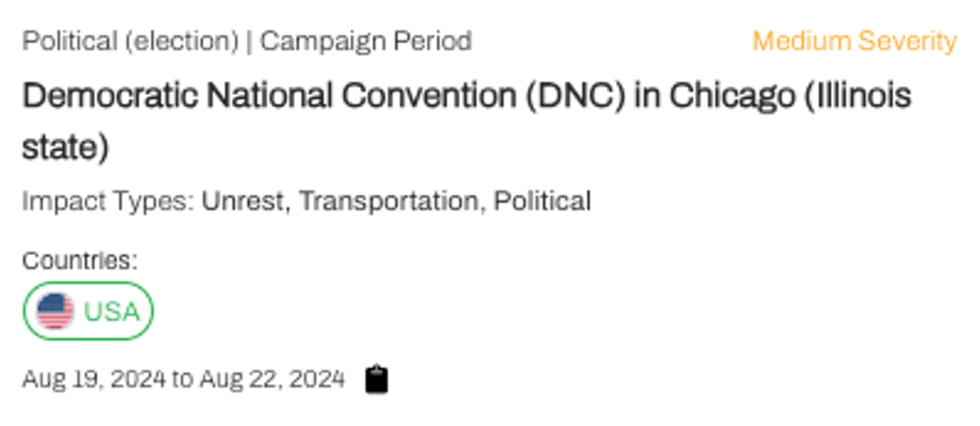The width and height of the screenshot is (980, 426).
Task: Click the word Chicago in the title
Action: [x=731, y=96]
